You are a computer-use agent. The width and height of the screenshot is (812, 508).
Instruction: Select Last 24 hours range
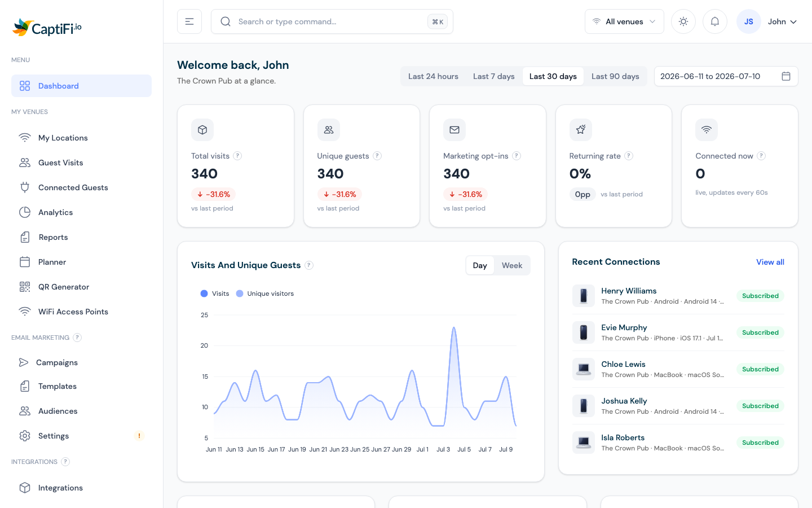pyautogui.click(x=433, y=76)
